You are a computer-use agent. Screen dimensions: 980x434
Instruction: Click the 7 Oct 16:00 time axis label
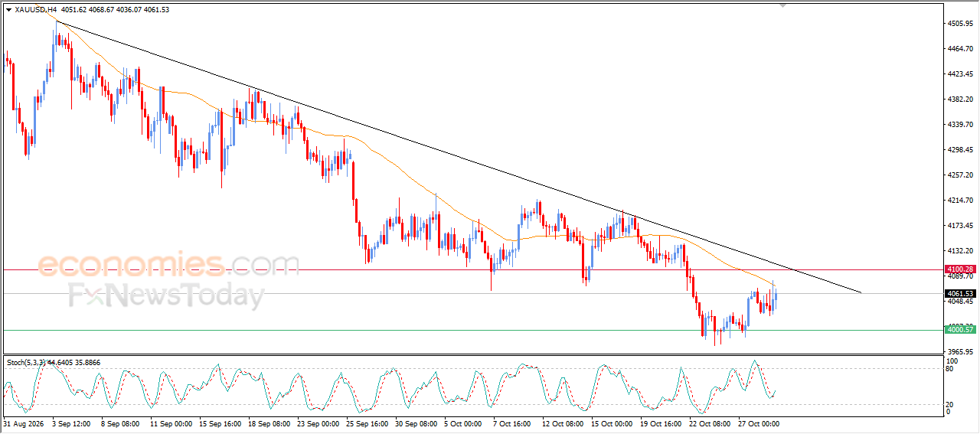513,423
